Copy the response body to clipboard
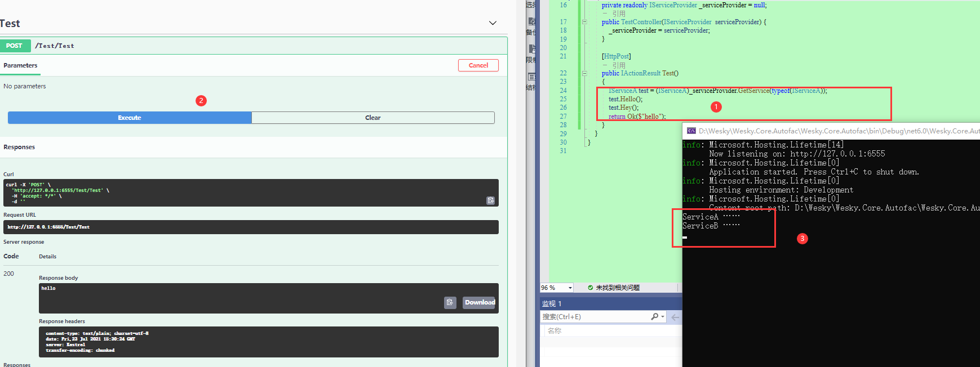 click(450, 302)
